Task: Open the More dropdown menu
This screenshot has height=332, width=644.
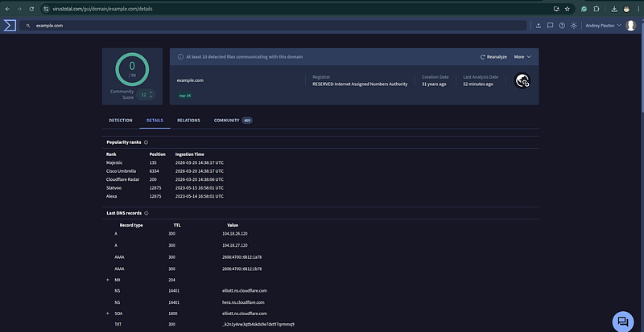Action: 522,57
